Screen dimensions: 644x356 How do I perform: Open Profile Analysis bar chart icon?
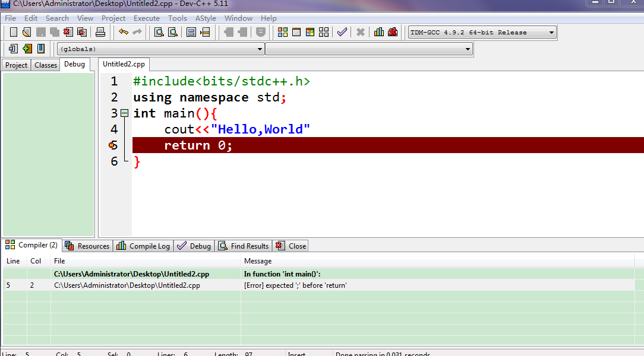[x=379, y=32]
